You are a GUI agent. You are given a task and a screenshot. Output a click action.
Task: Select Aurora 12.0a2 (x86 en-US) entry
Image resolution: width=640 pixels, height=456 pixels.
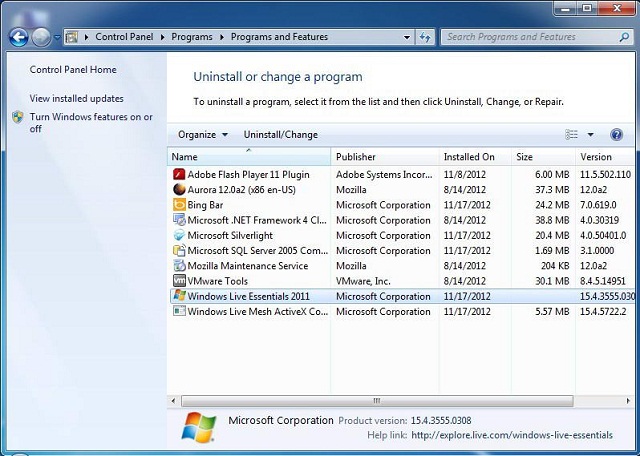tap(241, 190)
